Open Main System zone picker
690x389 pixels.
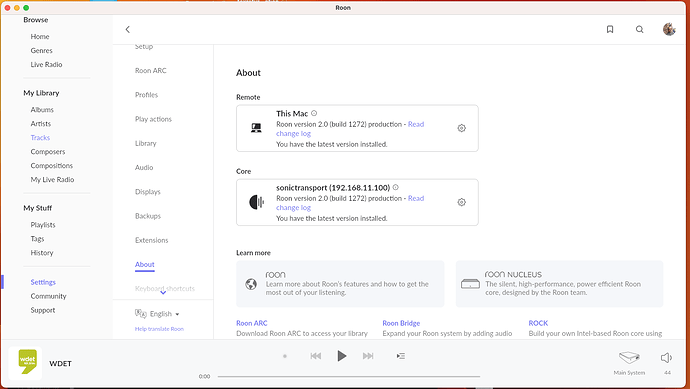[x=629, y=363]
